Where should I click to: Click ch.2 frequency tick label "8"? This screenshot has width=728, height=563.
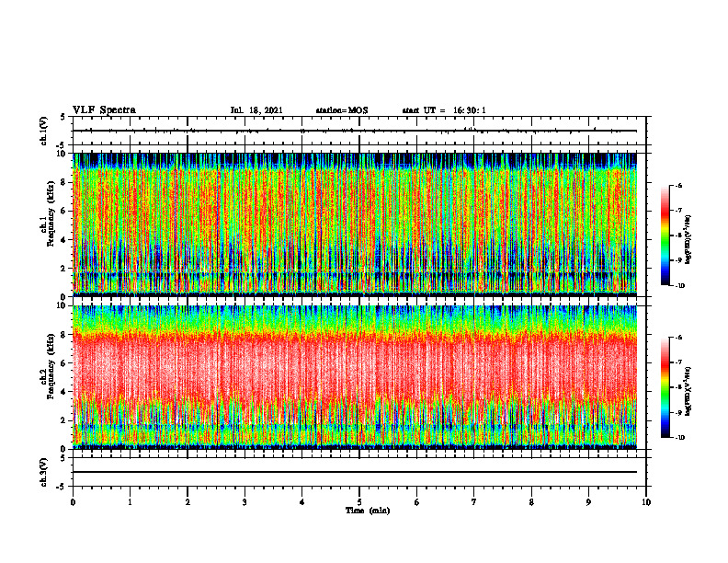65,335
